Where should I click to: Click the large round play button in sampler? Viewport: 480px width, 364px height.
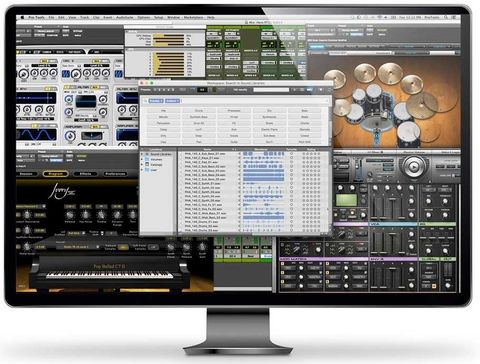pyautogui.click(x=414, y=167)
